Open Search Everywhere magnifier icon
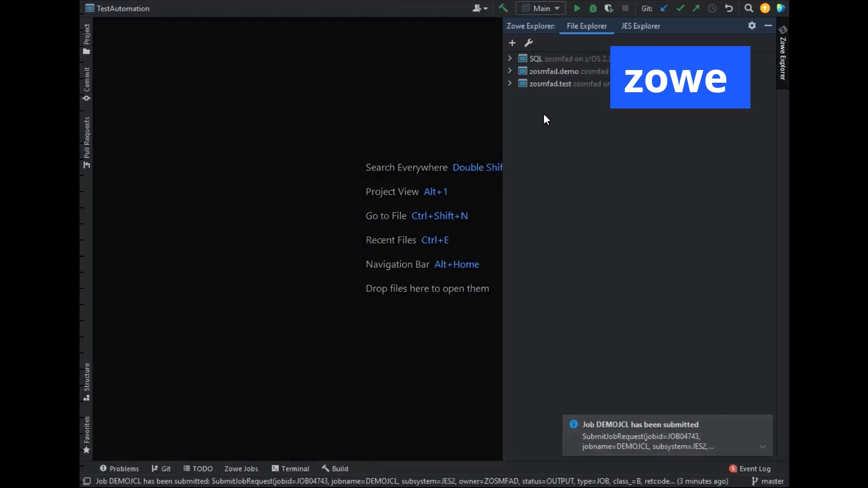The height and width of the screenshot is (488, 868). (749, 8)
